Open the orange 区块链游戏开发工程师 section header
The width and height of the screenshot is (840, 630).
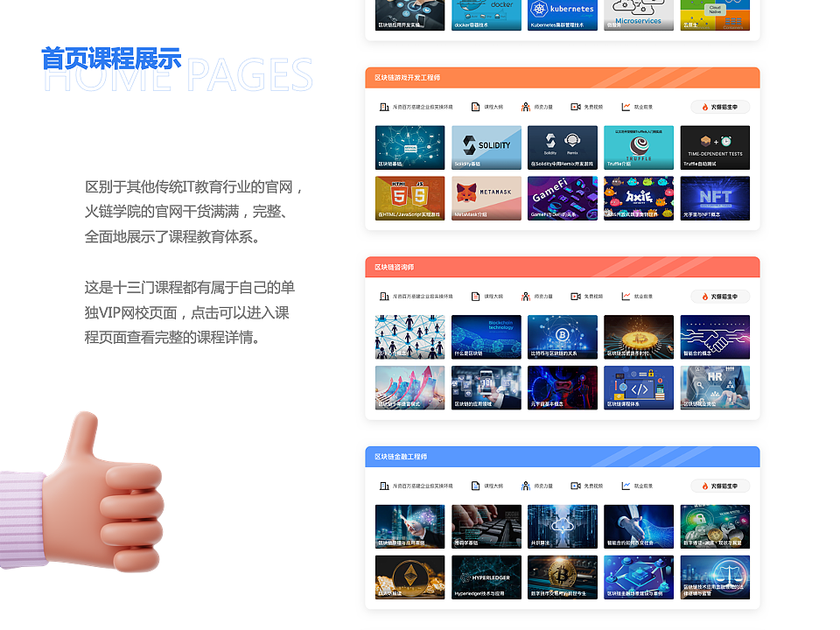[563, 78]
